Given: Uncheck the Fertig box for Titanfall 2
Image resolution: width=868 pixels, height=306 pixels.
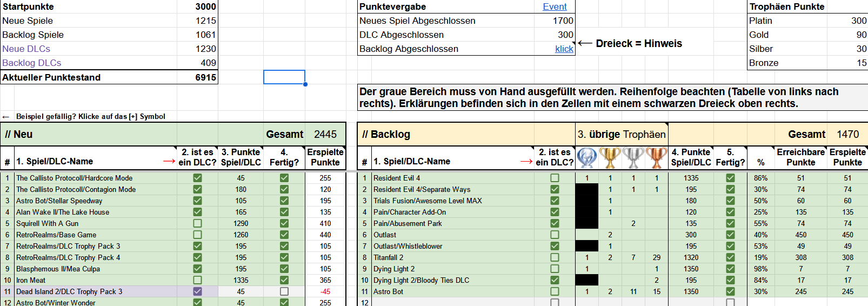Looking at the screenshot, I should click(730, 257).
